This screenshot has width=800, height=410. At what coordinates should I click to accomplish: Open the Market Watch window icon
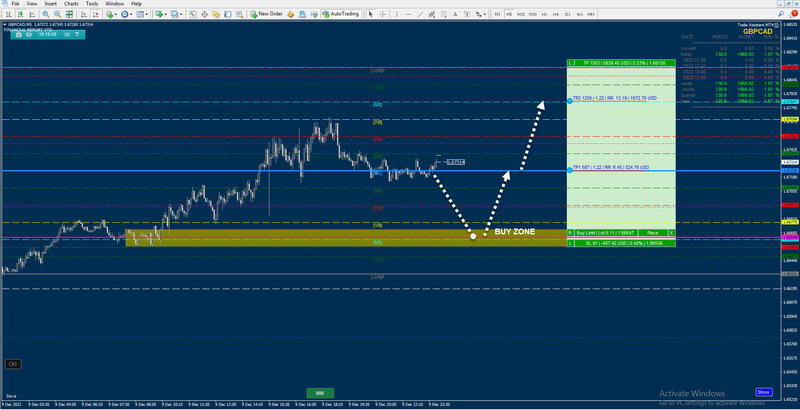[192, 14]
